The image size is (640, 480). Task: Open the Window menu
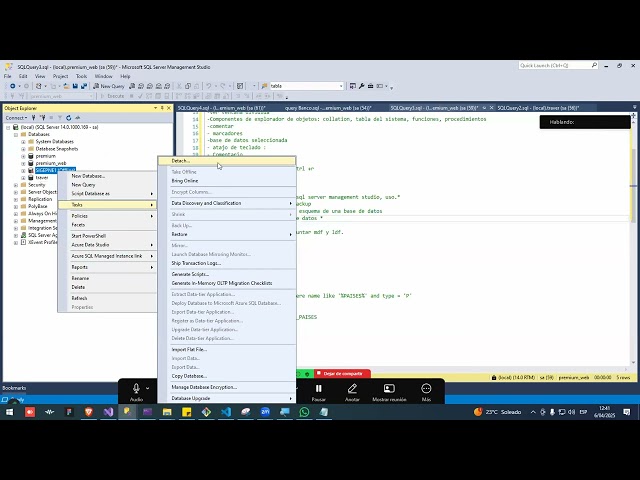[103, 76]
